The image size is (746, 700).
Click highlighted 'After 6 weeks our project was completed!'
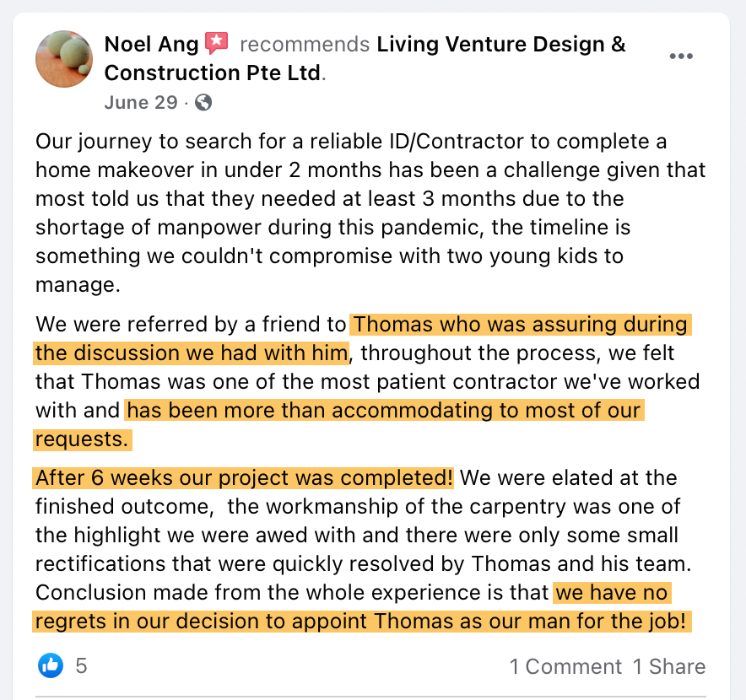coord(244,478)
